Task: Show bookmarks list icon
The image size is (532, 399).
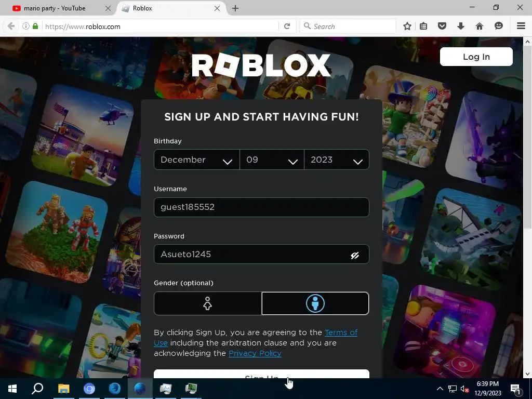Action: tap(423, 26)
